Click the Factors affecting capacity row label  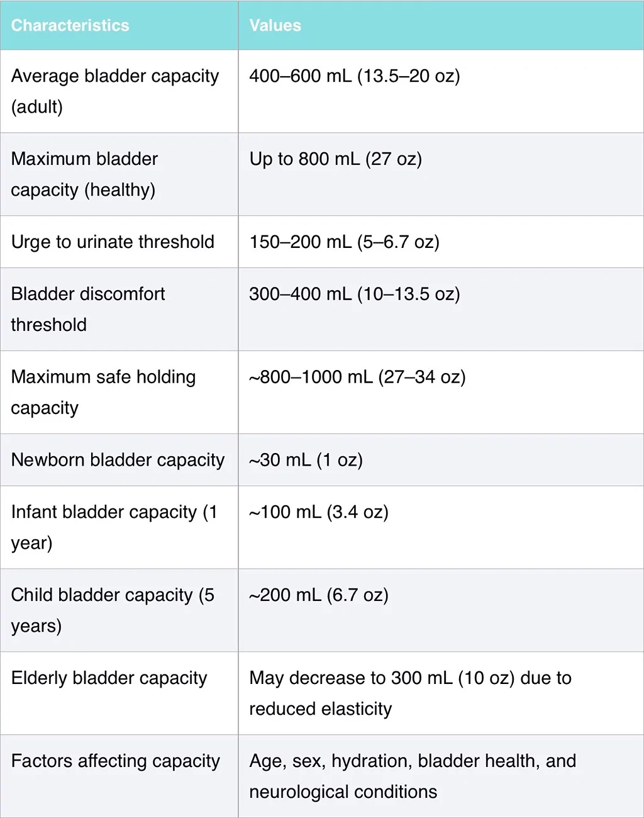click(x=116, y=761)
